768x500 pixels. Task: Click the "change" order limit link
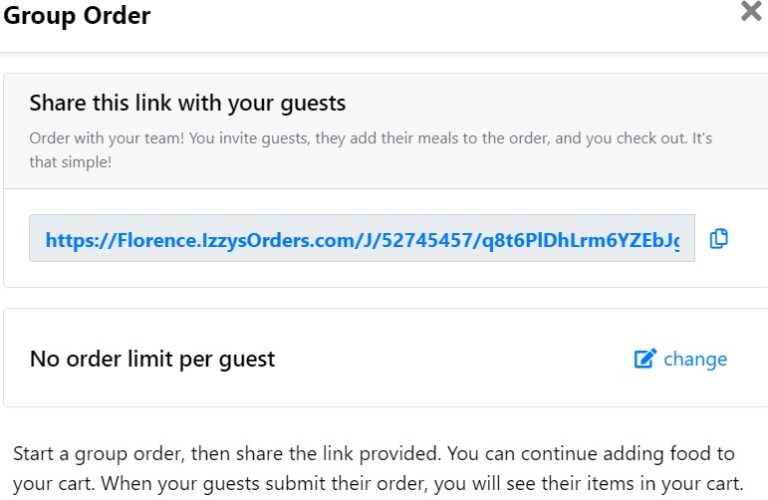click(x=695, y=359)
